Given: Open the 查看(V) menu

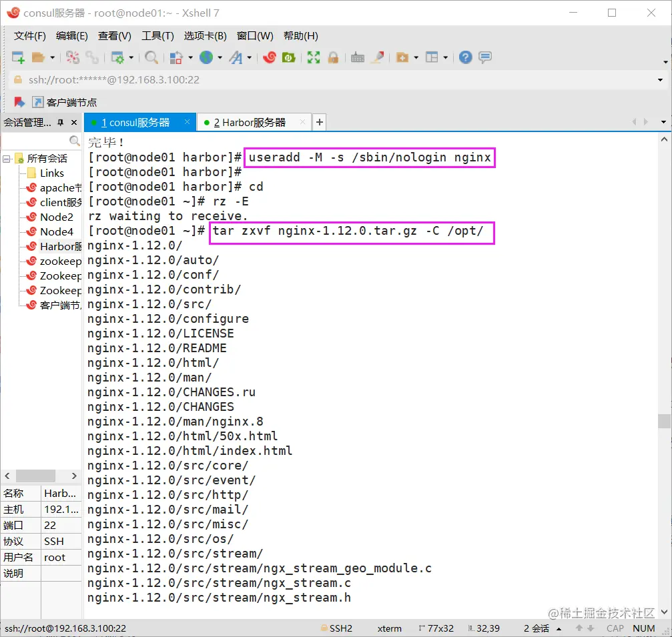Looking at the screenshot, I should coord(114,36).
